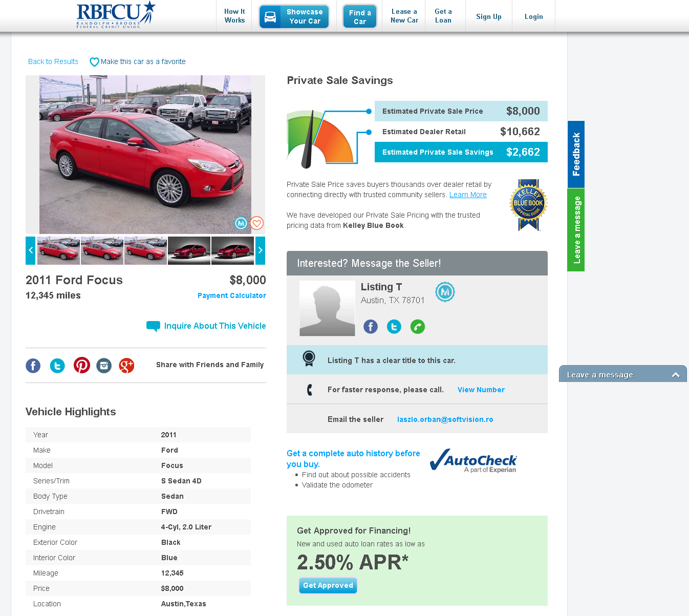Click the seller's profile silhouette picture

click(327, 308)
